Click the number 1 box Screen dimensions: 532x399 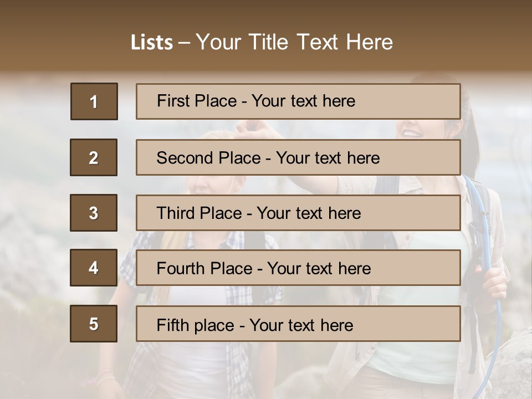coord(94,101)
